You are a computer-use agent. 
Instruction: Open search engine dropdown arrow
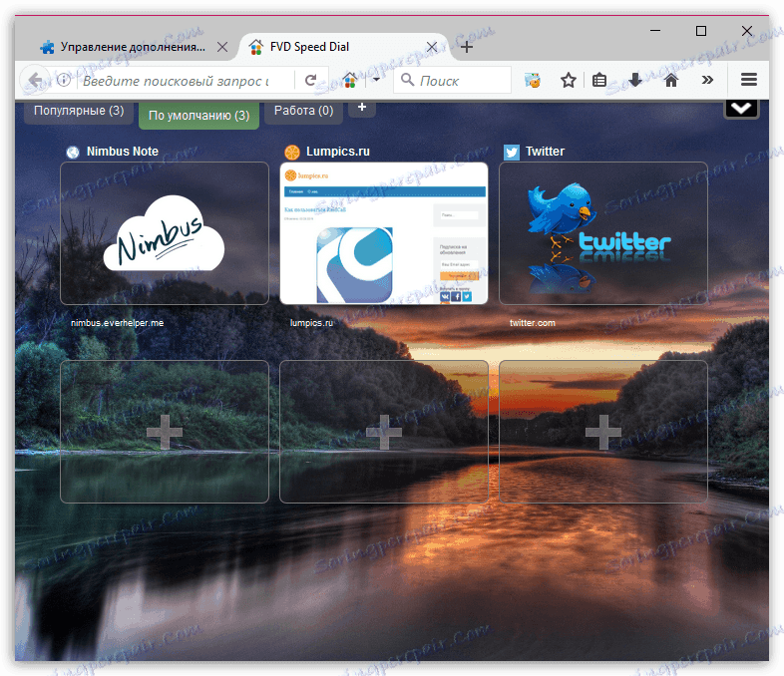[x=376, y=80]
